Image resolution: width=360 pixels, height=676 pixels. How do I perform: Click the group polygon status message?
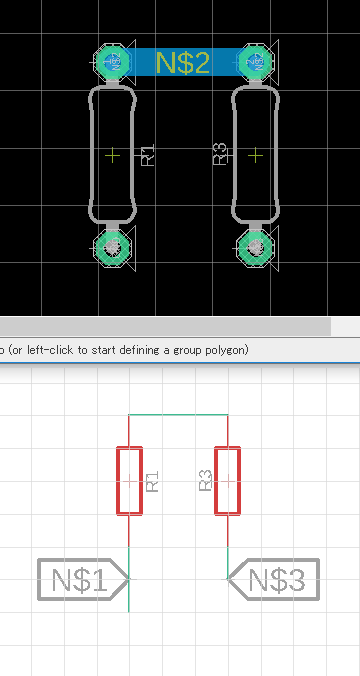pos(124,350)
